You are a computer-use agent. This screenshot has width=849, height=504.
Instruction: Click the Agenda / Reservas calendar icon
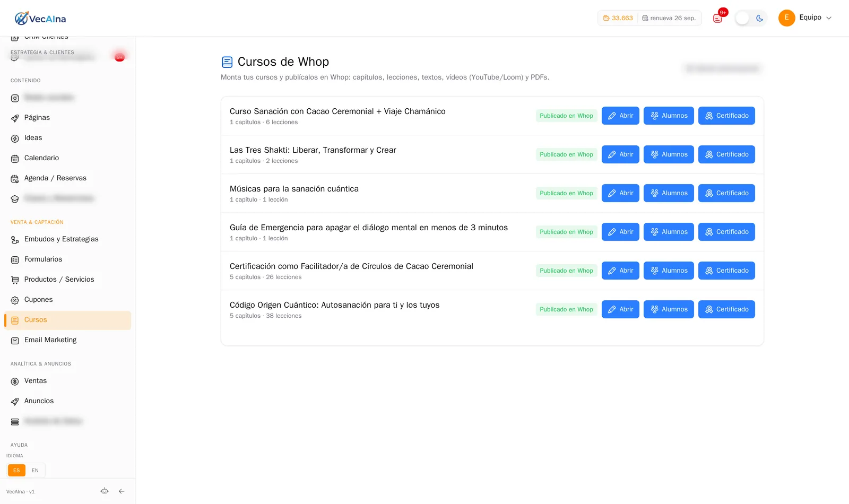point(15,179)
